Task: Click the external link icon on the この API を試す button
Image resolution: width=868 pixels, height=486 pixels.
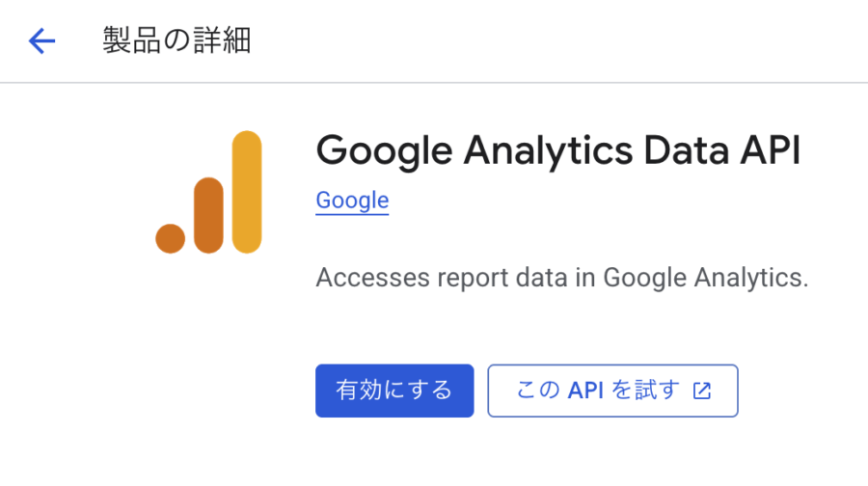Action: pyautogui.click(x=702, y=391)
